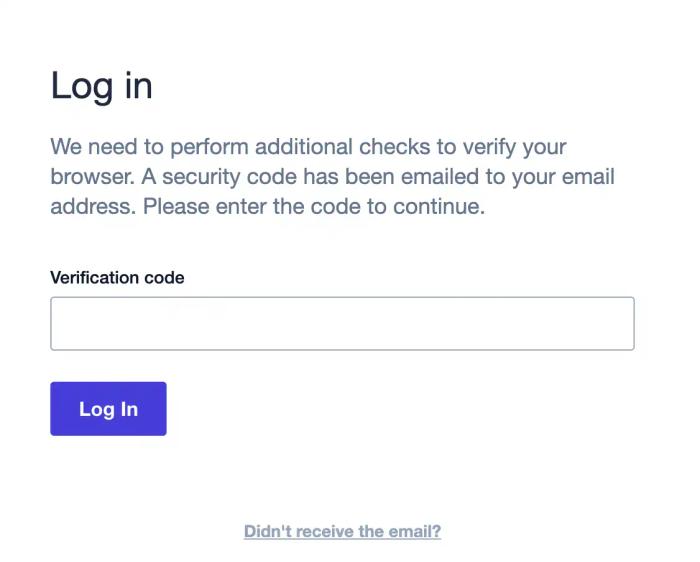
Task: Click the browser verification instructions paragraph
Action: pos(332,177)
